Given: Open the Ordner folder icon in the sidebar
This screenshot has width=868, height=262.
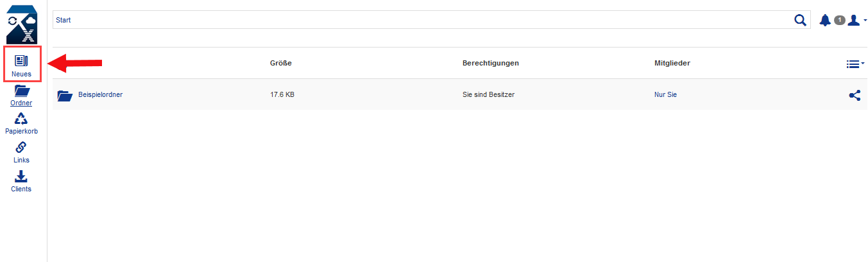Looking at the screenshot, I should click(22, 91).
